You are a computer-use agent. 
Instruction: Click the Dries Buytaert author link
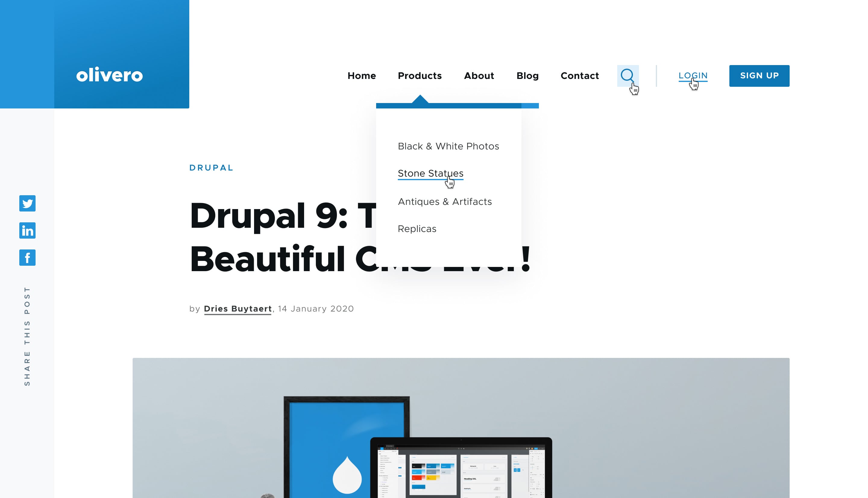(x=237, y=309)
